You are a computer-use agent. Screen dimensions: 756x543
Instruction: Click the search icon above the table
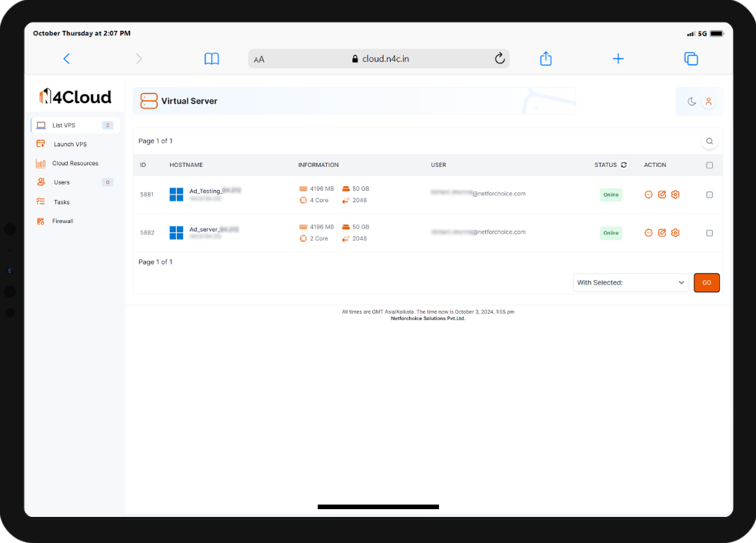(x=709, y=142)
